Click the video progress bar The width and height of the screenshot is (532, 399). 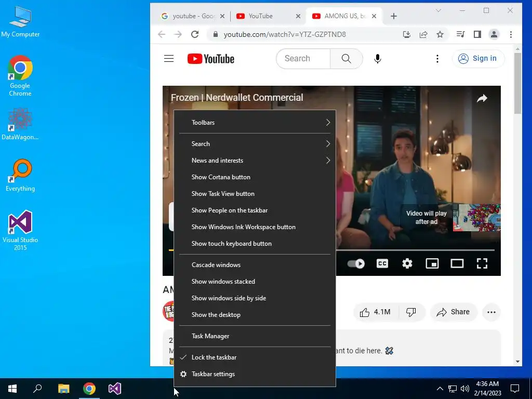[415, 250]
